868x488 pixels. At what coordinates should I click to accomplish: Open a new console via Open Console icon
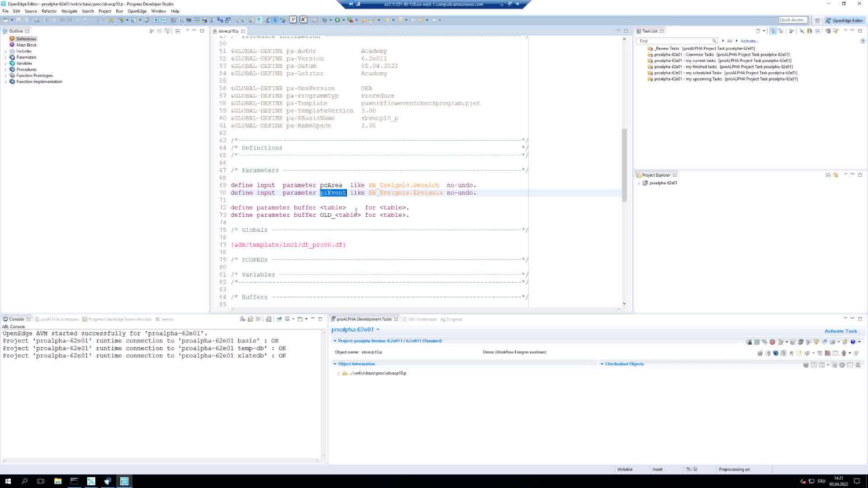pyautogui.click(x=300, y=319)
